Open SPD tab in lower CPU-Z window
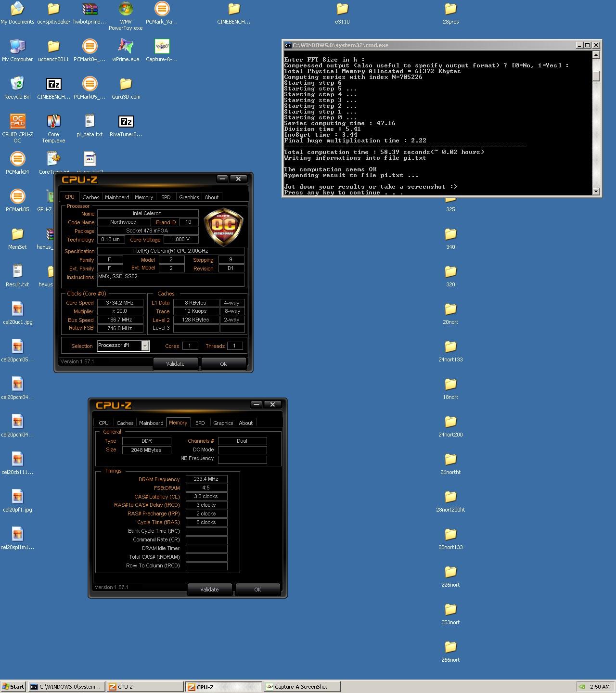Viewport: 616px width, 693px height. [x=200, y=423]
